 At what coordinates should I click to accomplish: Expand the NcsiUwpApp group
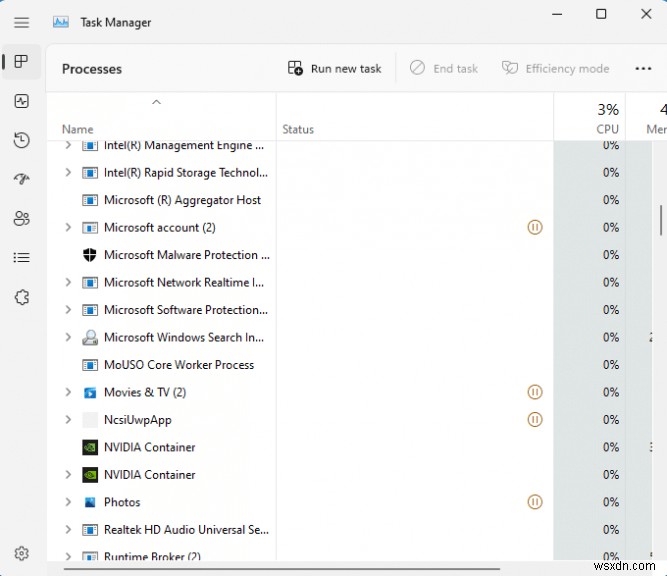(x=68, y=419)
